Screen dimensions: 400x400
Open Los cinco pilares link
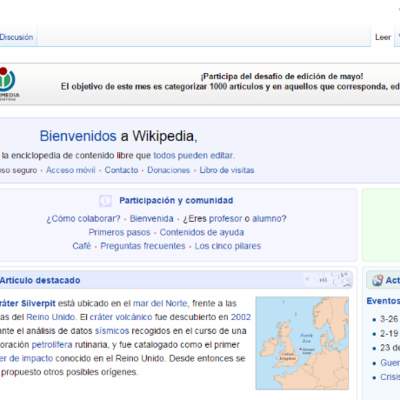point(228,246)
